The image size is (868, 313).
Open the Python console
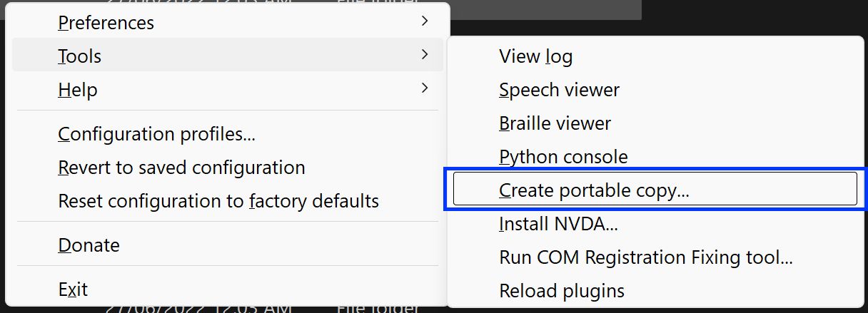(563, 157)
